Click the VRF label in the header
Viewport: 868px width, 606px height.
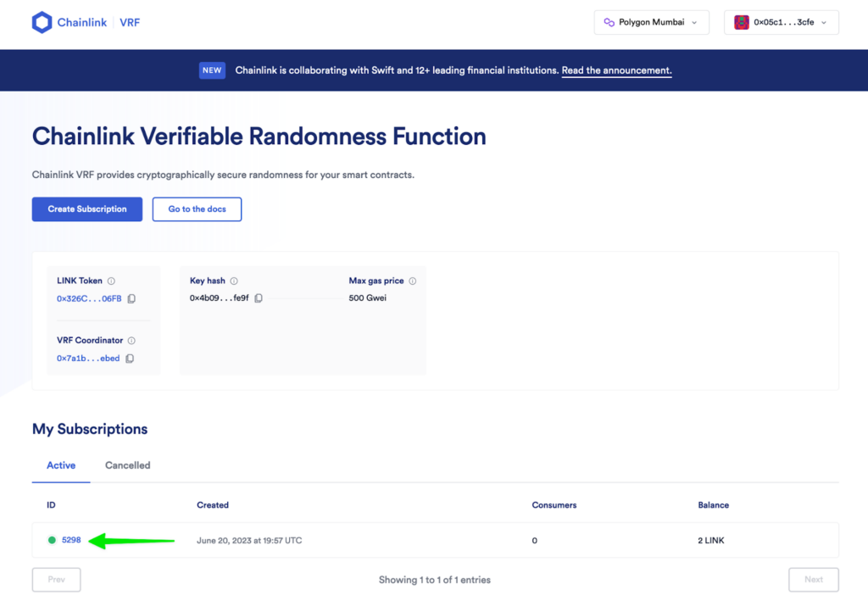click(x=130, y=23)
